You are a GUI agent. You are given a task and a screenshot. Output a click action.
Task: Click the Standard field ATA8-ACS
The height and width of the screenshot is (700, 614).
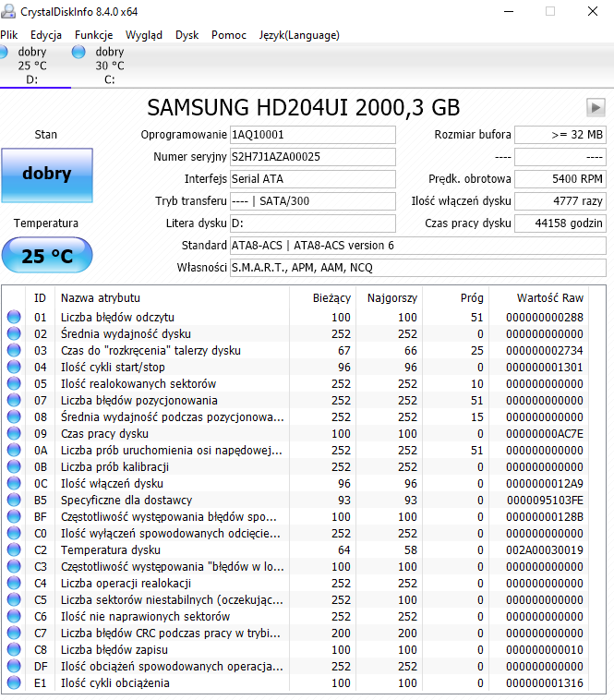coord(418,246)
